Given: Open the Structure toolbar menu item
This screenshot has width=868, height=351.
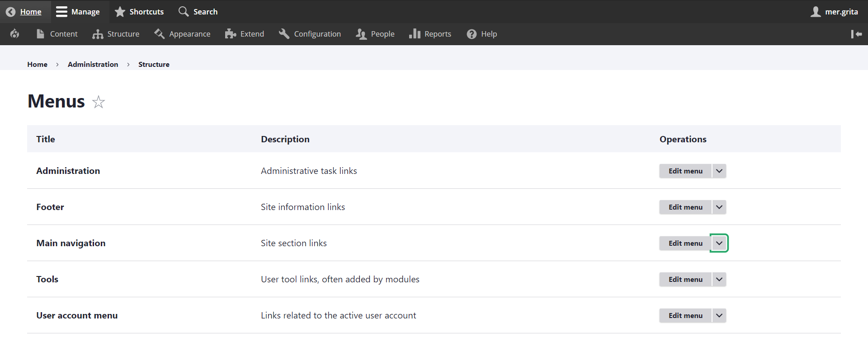Looking at the screenshot, I should (x=116, y=34).
